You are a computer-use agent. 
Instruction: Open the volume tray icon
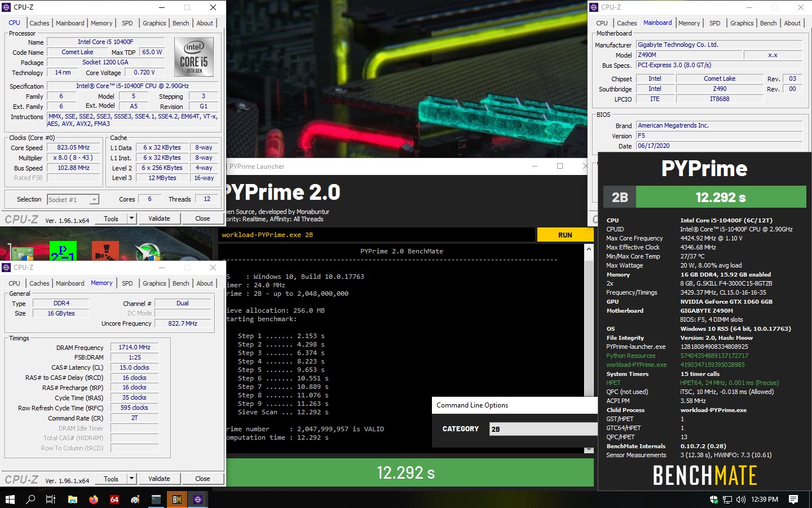tap(741, 500)
